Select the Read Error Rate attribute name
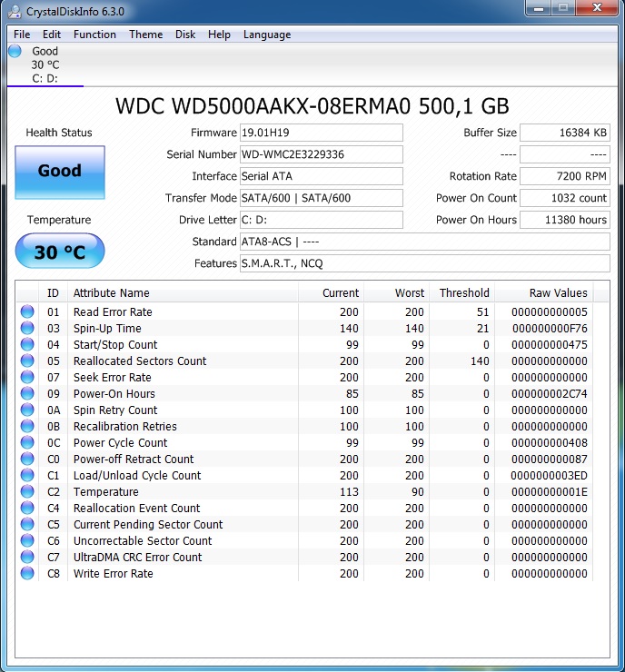625x672 pixels. [113, 312]
